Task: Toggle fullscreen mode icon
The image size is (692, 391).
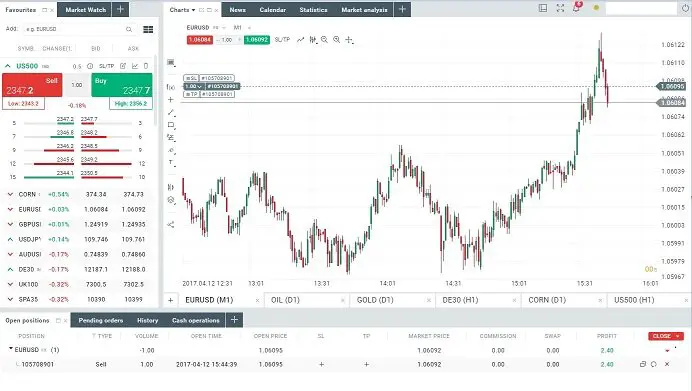Action: 560,8
